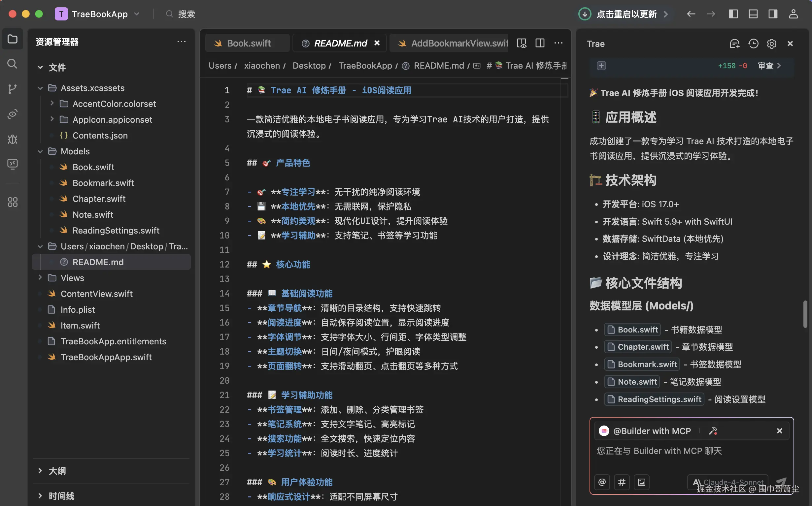Toggle the right AI sidebar layout
Screen dimensions: 812x506
coord(773,14)
